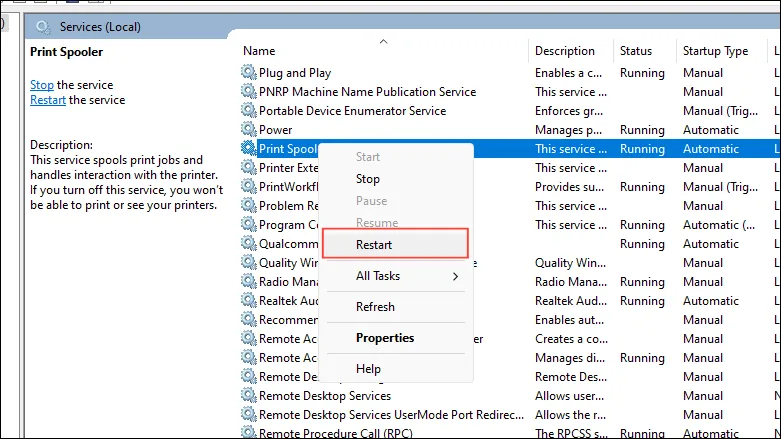Click gear icon beside Realtek Aud service

point(249,300)
